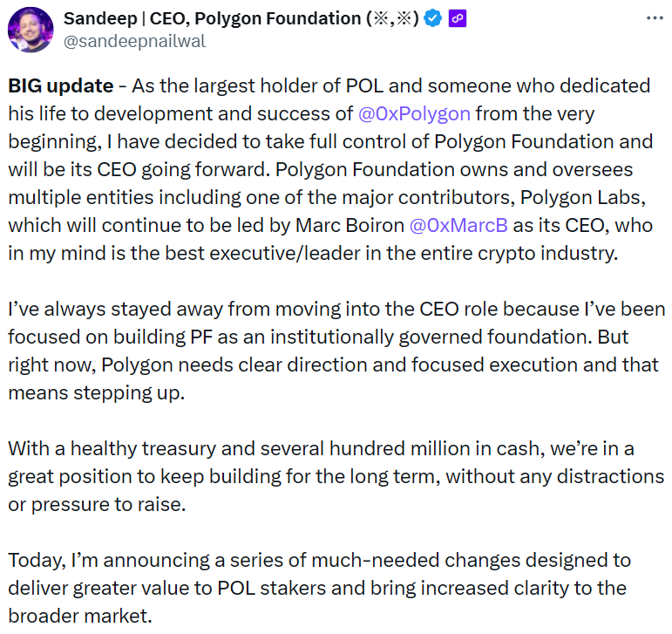Click the purple Polygon affiliate badge
Screen dimensions: 672x634
pyautogui.click(x=457, y=18)
